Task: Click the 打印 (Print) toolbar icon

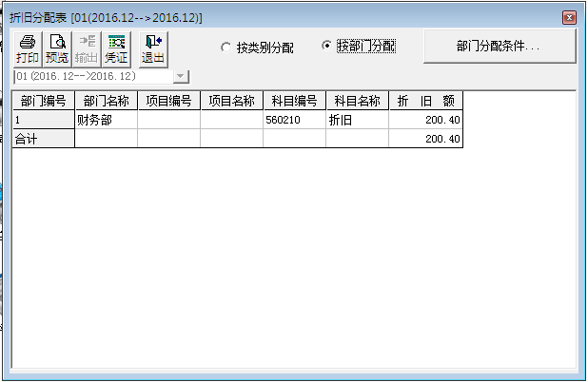Action: click(28, 48)
